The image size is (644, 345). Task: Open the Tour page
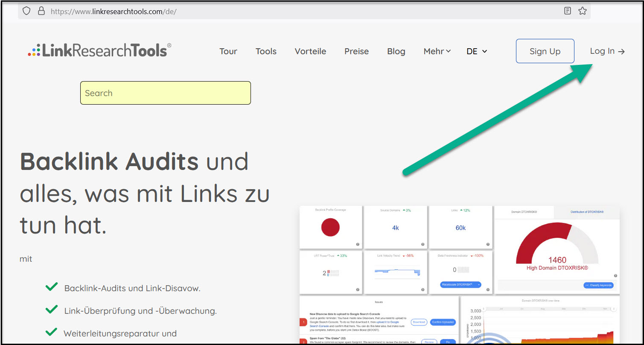(228, 51)
